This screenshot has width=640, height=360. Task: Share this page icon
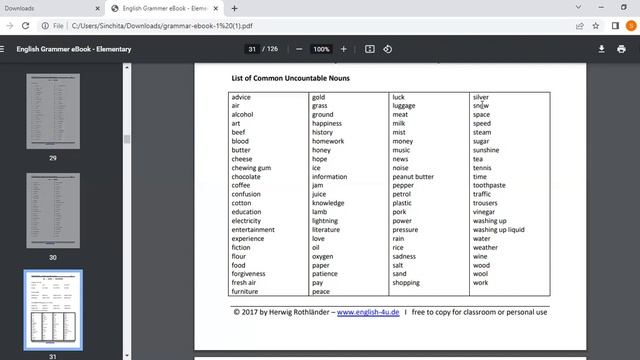(580, 26)
